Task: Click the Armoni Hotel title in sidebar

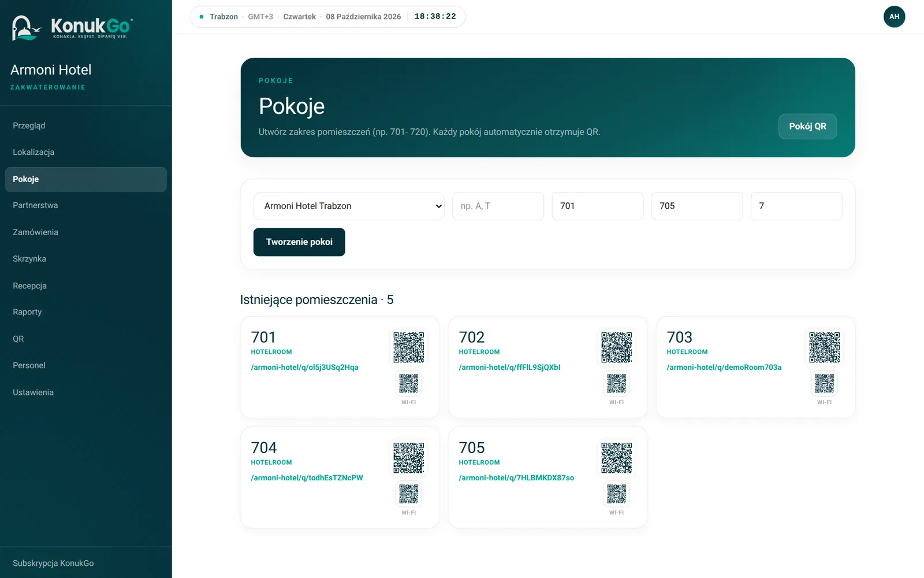Action: (x=51, y=70)
